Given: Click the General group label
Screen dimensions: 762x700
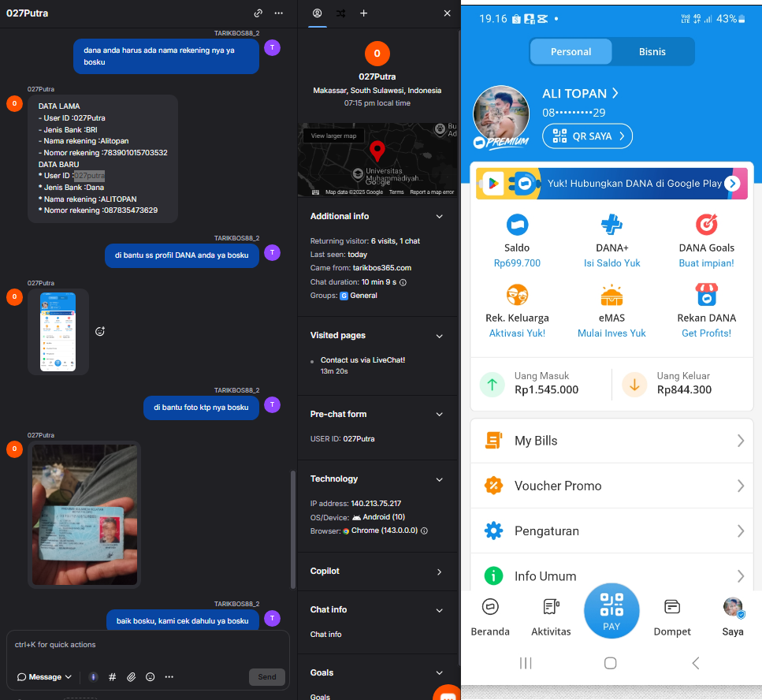Looking at the screenshot, I should [363, 296].
